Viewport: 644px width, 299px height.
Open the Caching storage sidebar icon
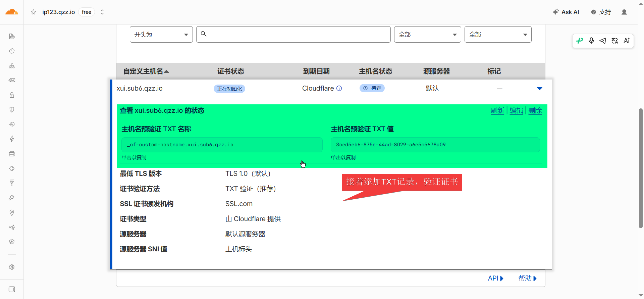point(12,154)
